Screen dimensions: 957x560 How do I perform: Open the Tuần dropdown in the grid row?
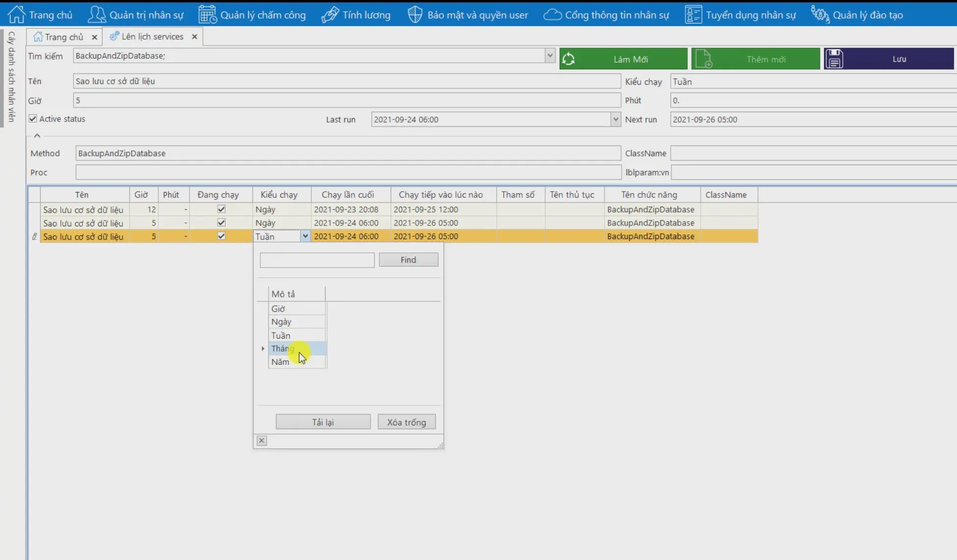(305, 236)
